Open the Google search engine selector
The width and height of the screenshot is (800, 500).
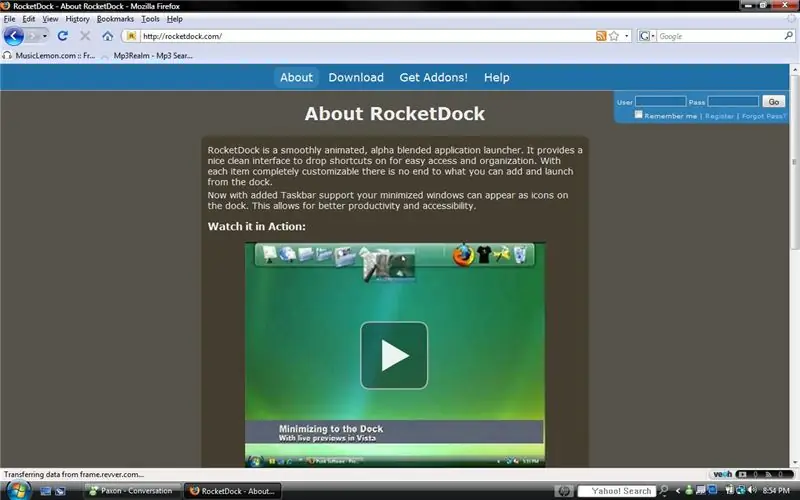pyautogui.click(x=647, y=36)
